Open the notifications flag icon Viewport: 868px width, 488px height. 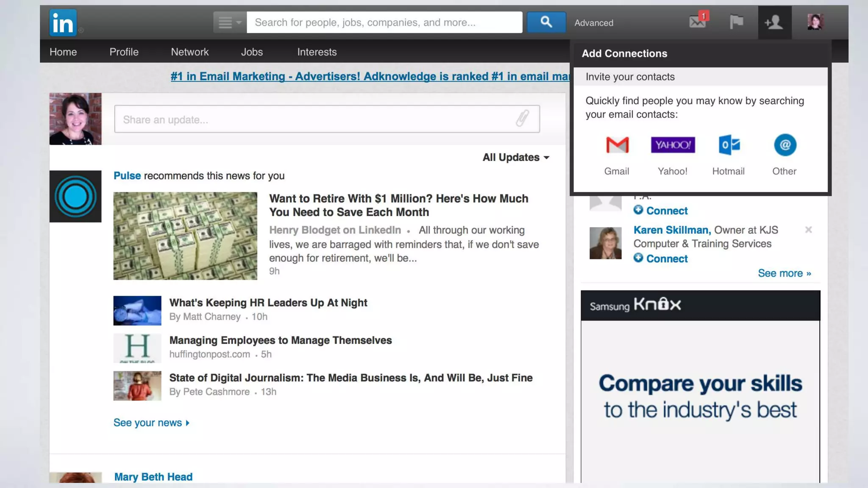click(737, 22)
